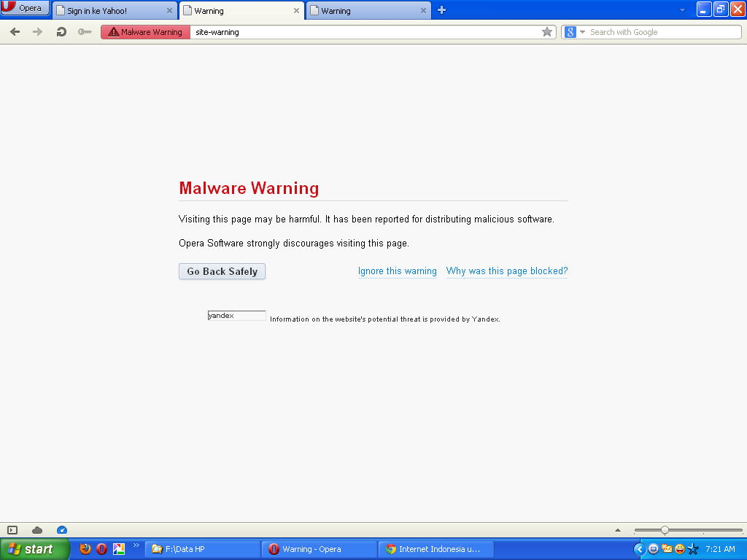This screenshot has height=560, width=747.
Task: Minimize the Opera window
Action: point(704,9)
